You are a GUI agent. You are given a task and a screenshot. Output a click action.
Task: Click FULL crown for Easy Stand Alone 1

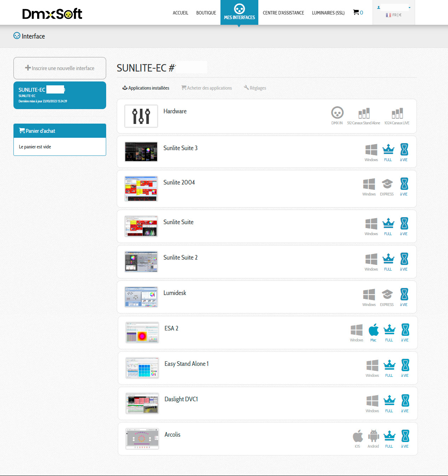point(389,365)
